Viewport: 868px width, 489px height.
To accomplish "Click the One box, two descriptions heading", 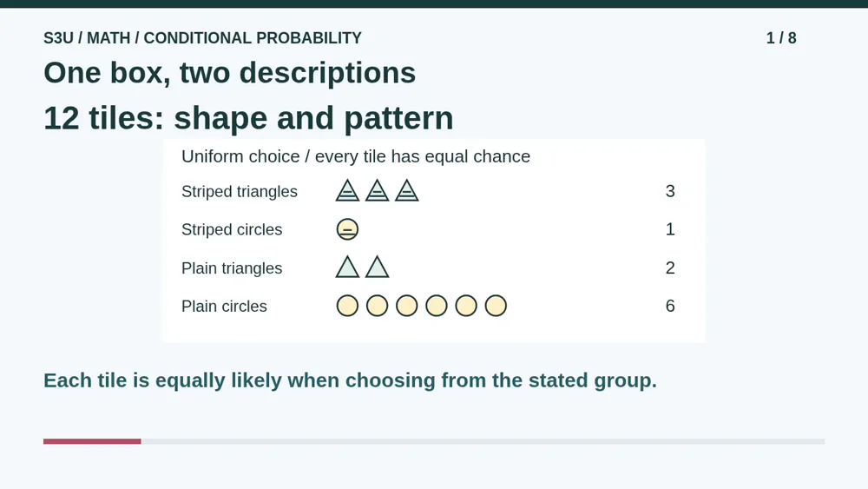I will point(230,73).
